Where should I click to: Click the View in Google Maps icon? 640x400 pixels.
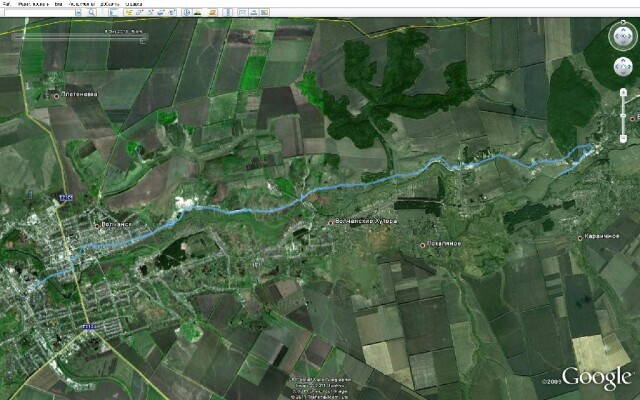pos(264,12)
